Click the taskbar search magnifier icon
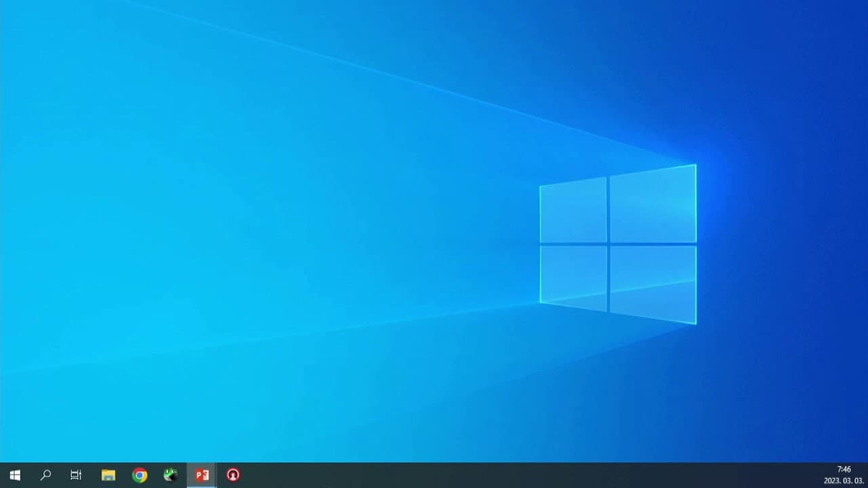The height and width of the screenshot is (488, 868). click(x=45, y=475)
